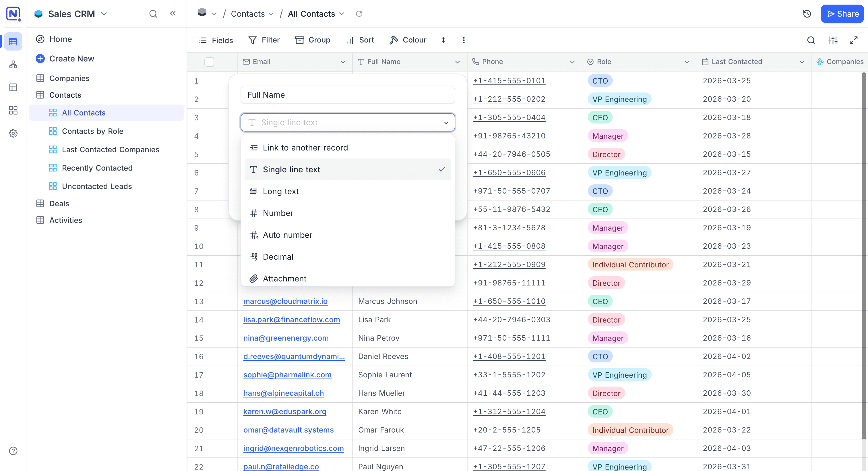Viewport: 868px width, 471px height.
Task: Collapse the sidebar with double-chevron icon
Action: click(x=173, y=13)
